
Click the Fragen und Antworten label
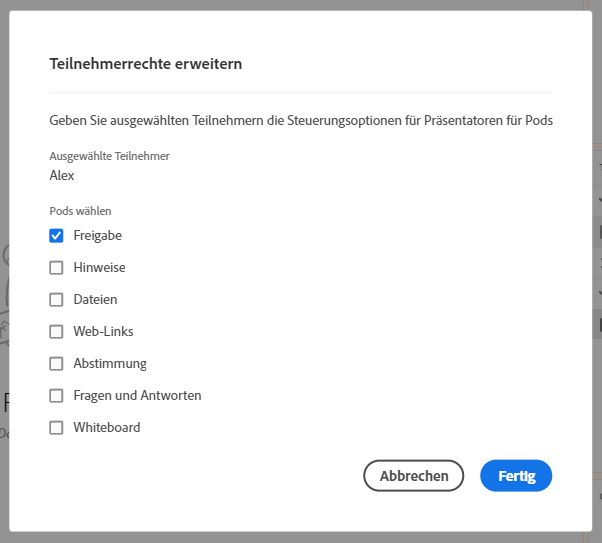137,396
